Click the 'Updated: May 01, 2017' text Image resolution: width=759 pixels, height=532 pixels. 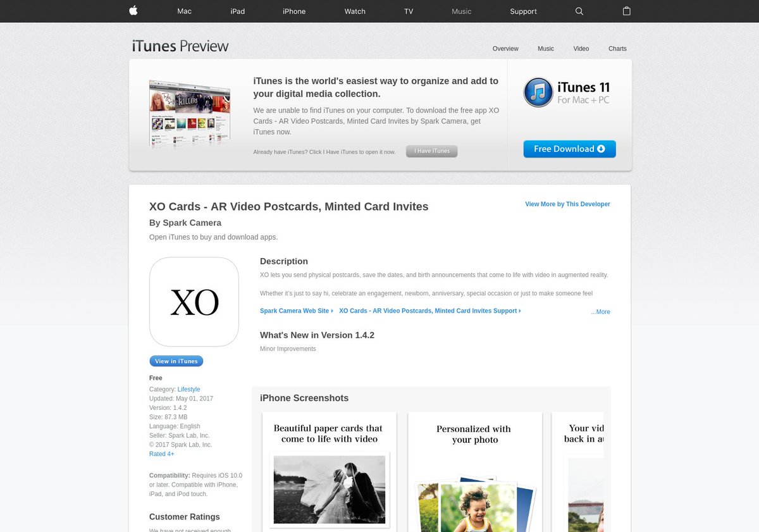click(x=181, y=399)
